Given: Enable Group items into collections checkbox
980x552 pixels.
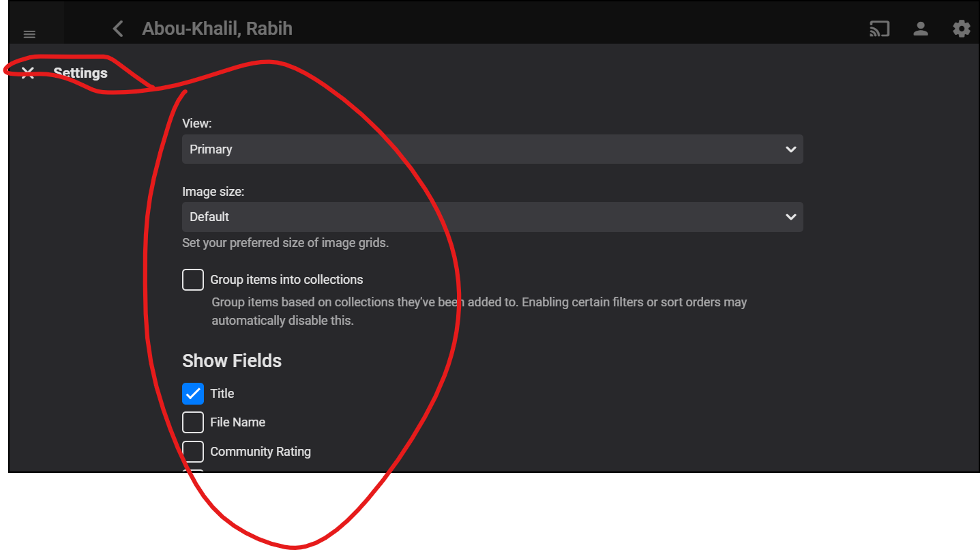Looking at the screenshot, I should pos(193,280).
